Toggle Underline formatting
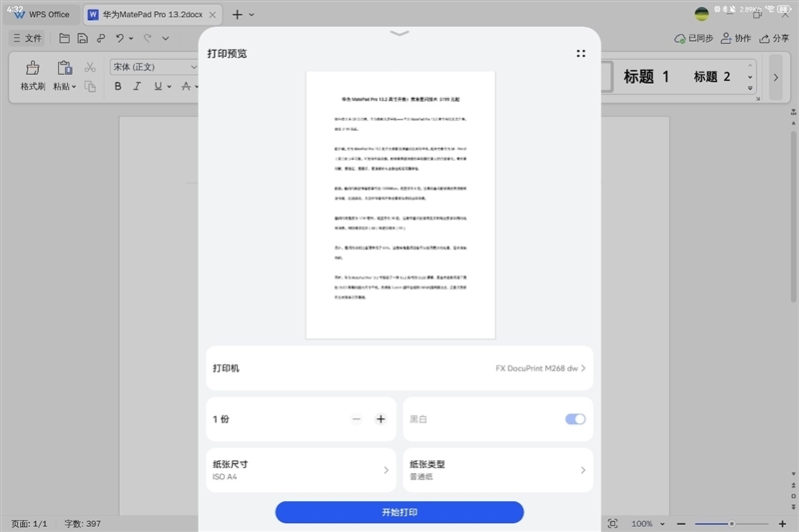The image size is (799, 532). 158,86
